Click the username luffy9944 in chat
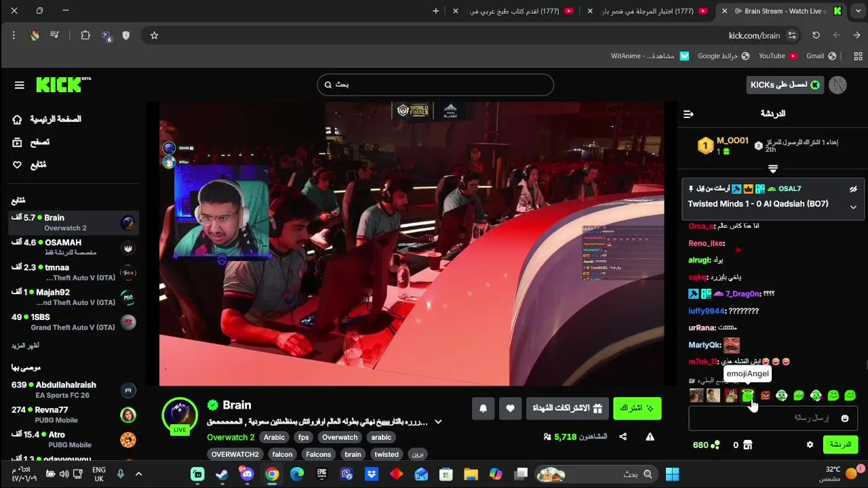 (x=706, y=311)
